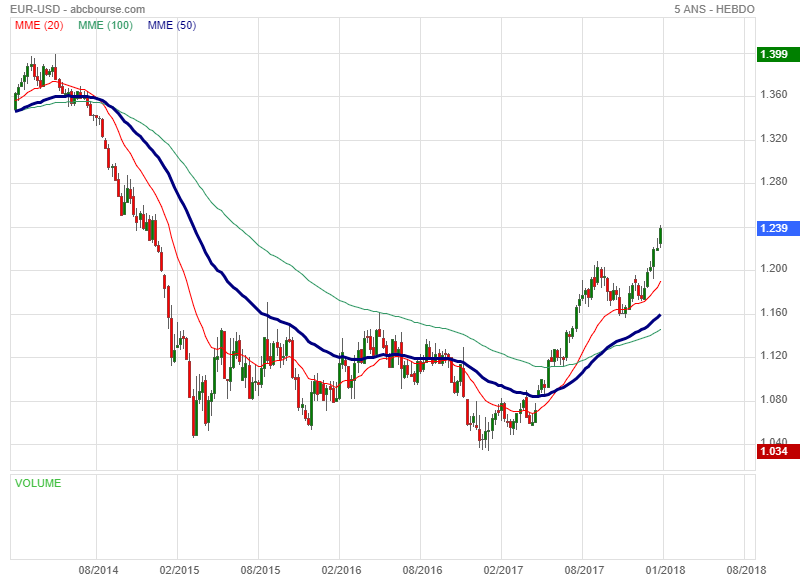The width and height of the screenshot is (800, 580).
Task: Select the MME (50) legend entry
Action: coord(172,25)
